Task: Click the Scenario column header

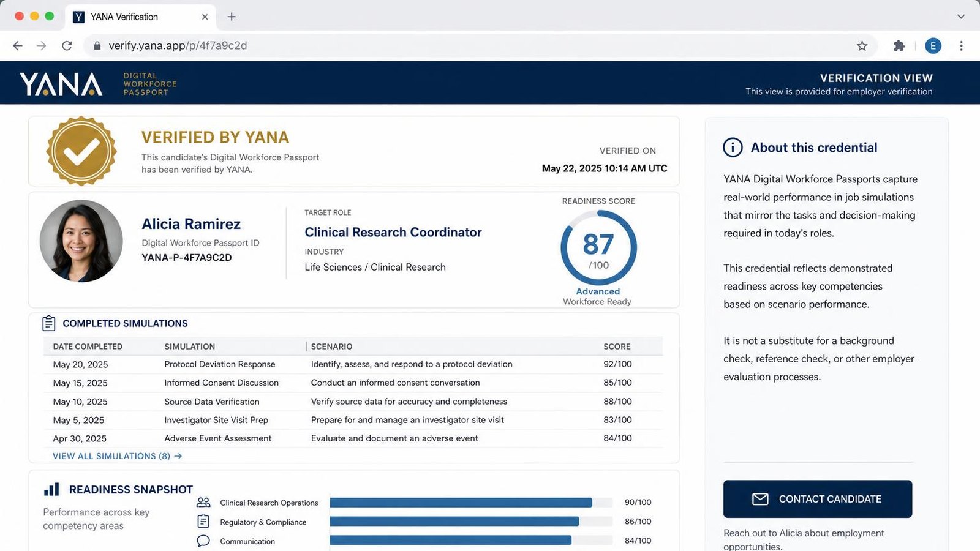Action: tap(331, 347)
